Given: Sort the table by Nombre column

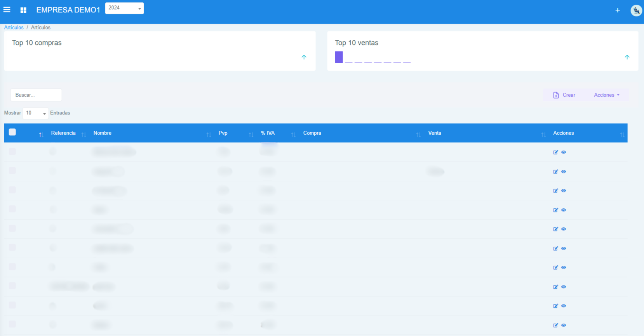Looking at the screenshot, I should tap(103, 133).
